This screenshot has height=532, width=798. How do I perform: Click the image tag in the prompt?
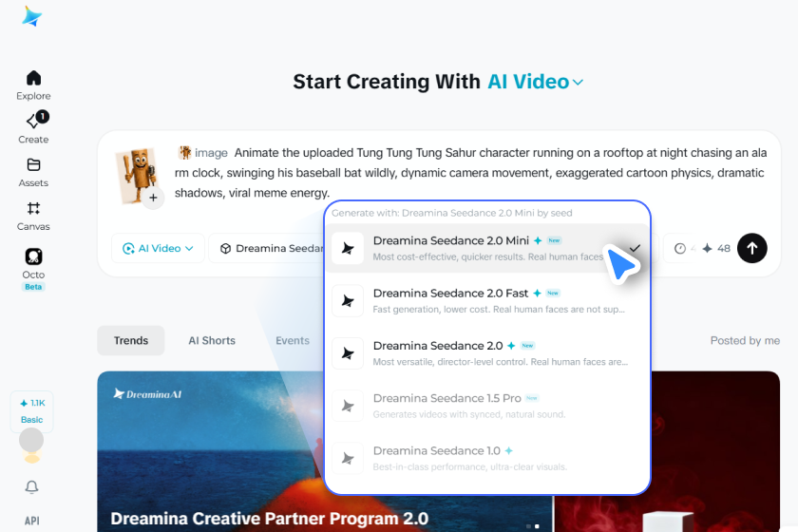[203, 153]
